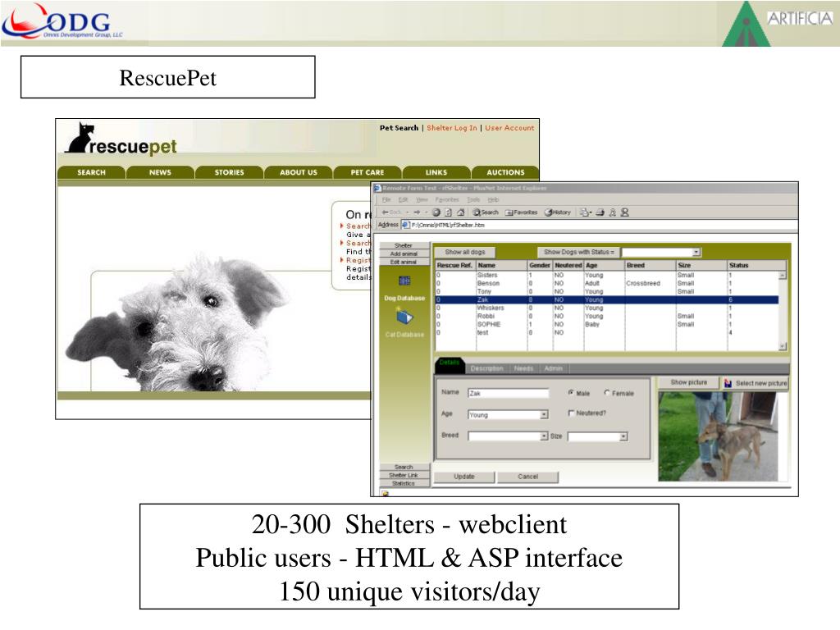Screen dimensions: 840x630
Task: Tick the Neutered? checkbox
Action: coord(571,413)
